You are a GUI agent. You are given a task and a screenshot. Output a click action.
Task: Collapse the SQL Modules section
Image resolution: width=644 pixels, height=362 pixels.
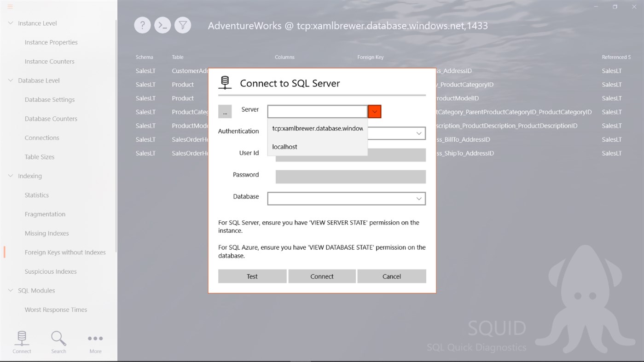(11, 290)
